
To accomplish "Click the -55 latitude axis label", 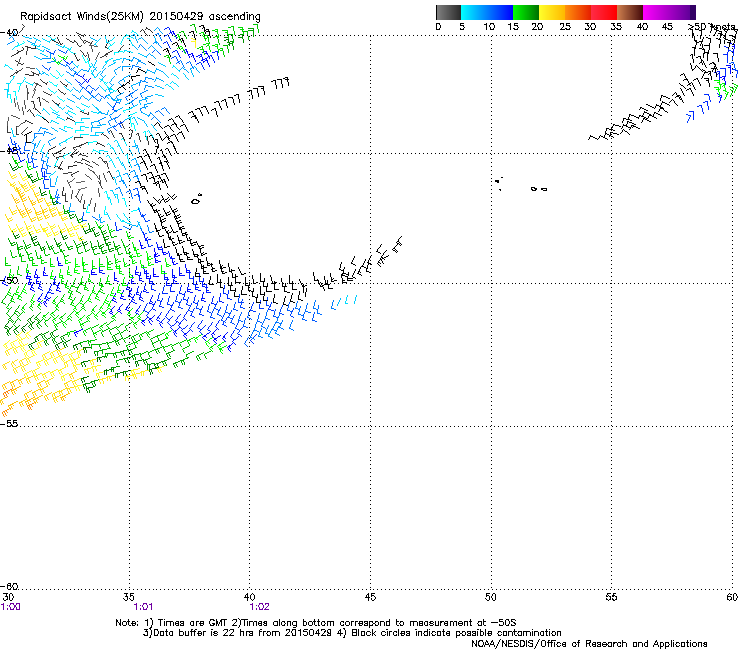I will coord(9,423).
